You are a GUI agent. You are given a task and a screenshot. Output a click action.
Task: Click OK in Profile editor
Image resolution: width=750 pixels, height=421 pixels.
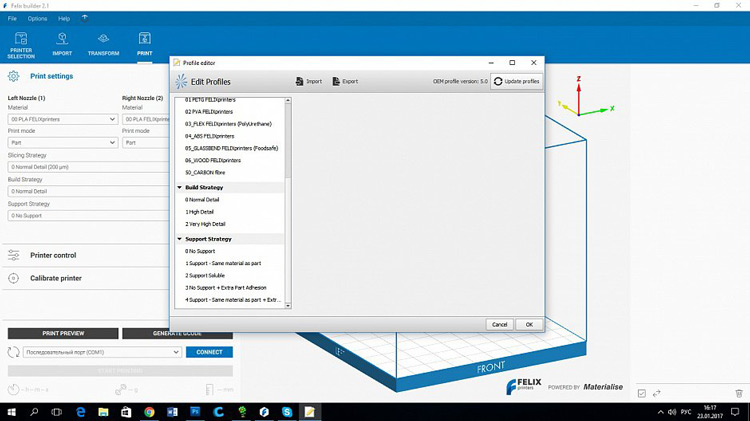(529, 324)
